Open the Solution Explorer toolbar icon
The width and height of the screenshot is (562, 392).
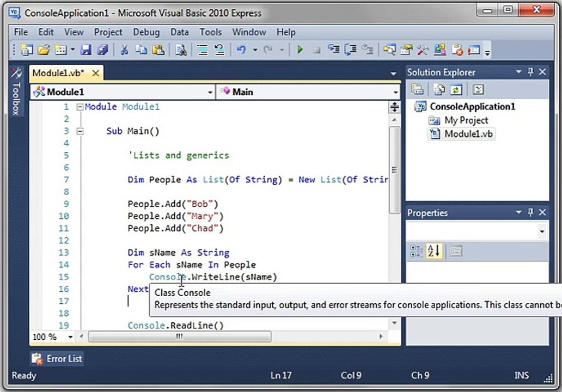(x=389, y=50)
